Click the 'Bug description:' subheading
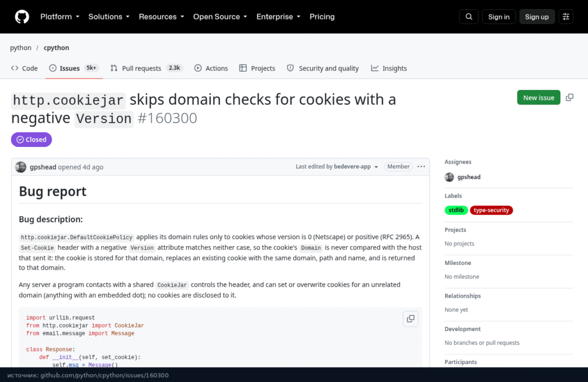 point(51,219)
